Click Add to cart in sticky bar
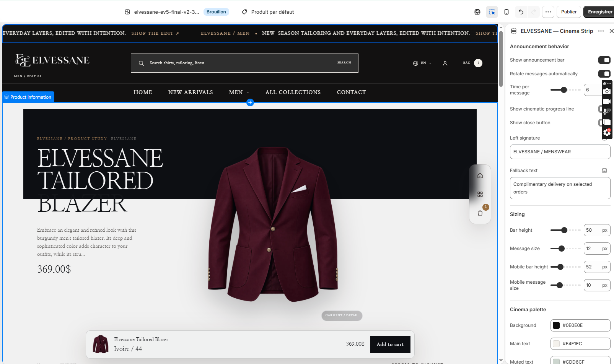This screenshot has width=614, height=364. 390,344
